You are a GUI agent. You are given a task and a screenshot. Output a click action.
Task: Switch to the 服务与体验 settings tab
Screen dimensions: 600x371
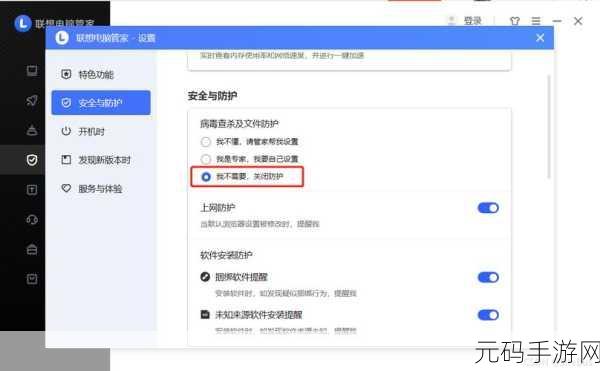[101, 189]
